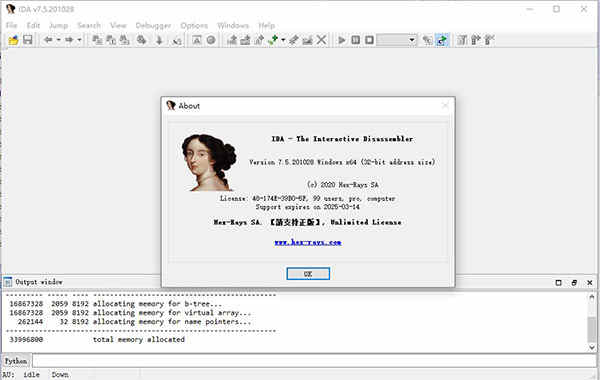Close the Output window panel
The height and width of the screenshot is (380, 600).
click(590, 282)
